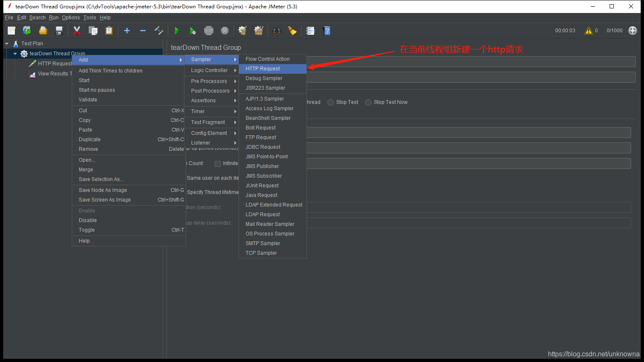644x362 pixels.
Task: Click the Paste clipboard icon
Action: point(109,31)
